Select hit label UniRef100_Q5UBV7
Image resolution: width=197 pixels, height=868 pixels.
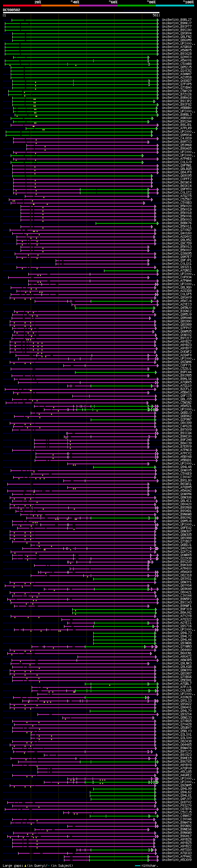[x=176, y=728]
